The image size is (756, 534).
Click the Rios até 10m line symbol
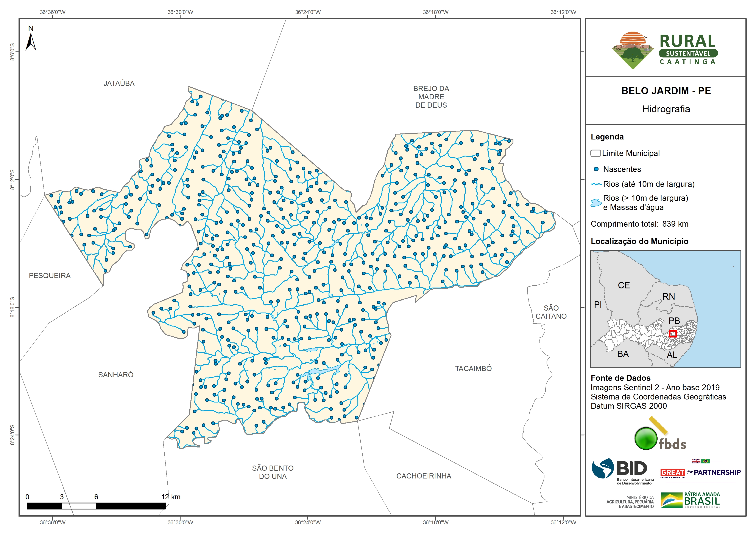coord(596,184)
